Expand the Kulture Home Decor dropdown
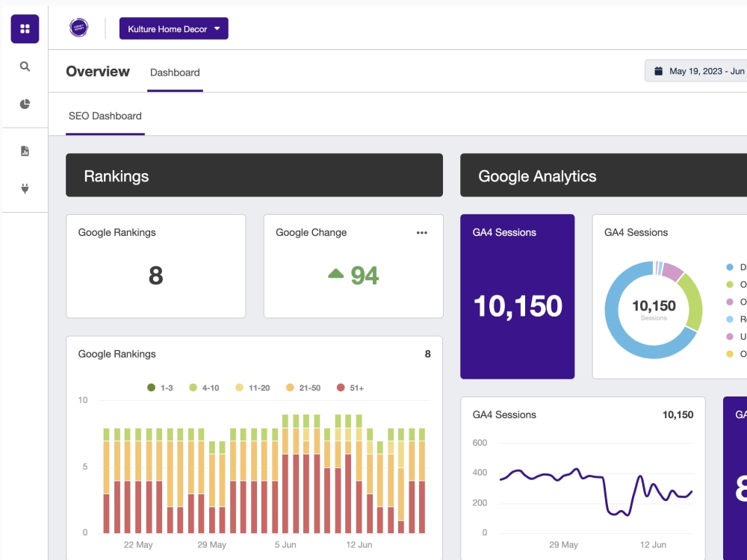This screenshot has height=560, width=747. [174, 28]
